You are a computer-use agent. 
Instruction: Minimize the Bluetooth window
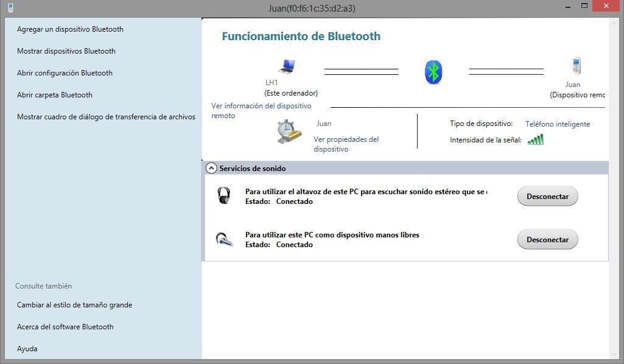[x=568, y=7]
